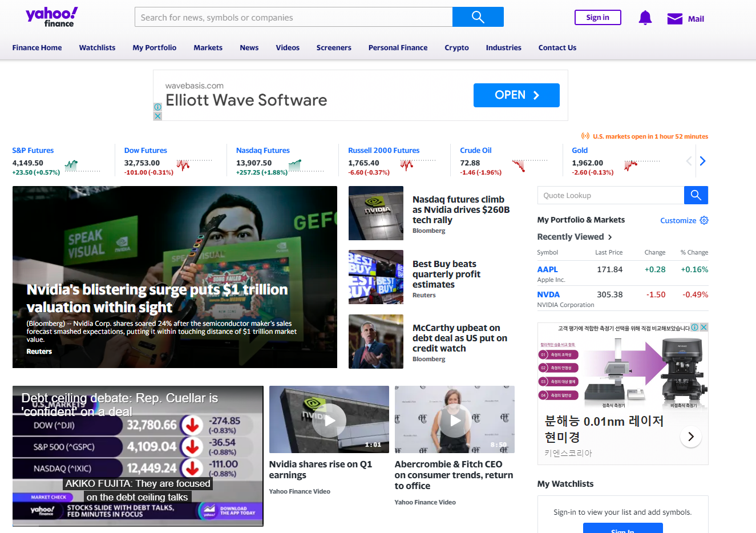Open the Gold quote link
The height and width of the screenshot is (533, 756).
[x=580, y=150]
